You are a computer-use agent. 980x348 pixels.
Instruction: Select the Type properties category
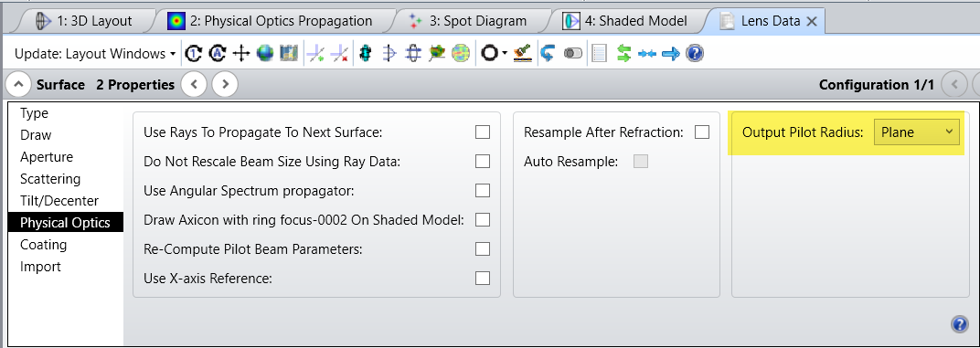coord(66,113)
